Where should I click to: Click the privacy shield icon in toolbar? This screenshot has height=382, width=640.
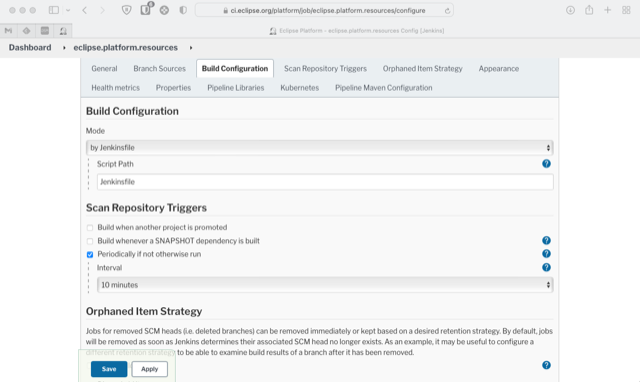pyautogui.click(x=127, y=10)
